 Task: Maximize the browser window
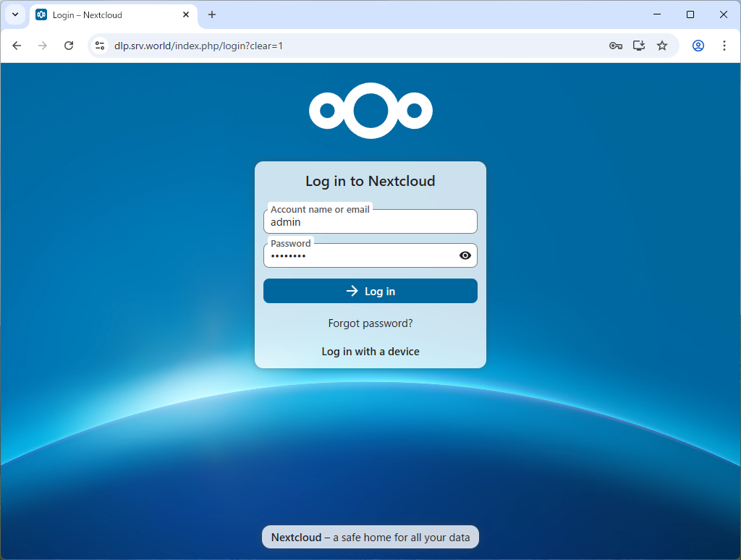click(690, 14)
